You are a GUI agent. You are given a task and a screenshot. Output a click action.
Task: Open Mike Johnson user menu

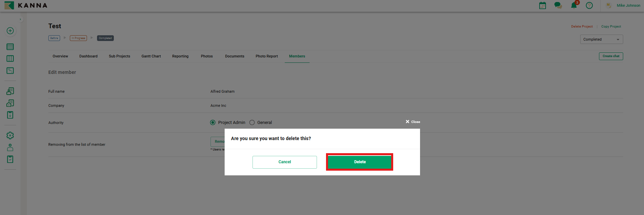[x=628, y=5]
